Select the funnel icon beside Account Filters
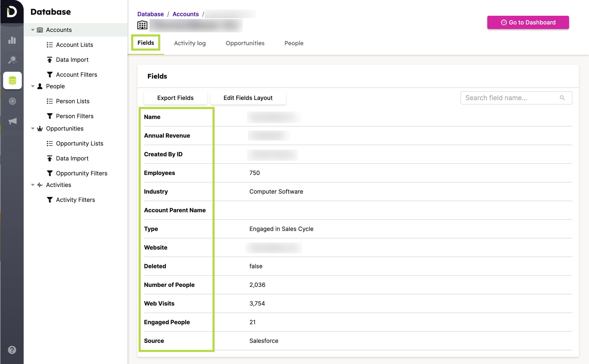 [50, 74]
